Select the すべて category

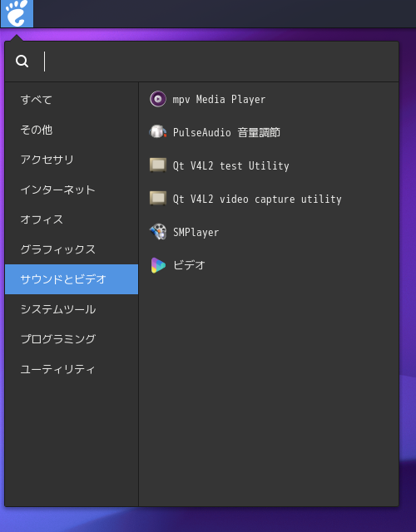click(72, 100)
